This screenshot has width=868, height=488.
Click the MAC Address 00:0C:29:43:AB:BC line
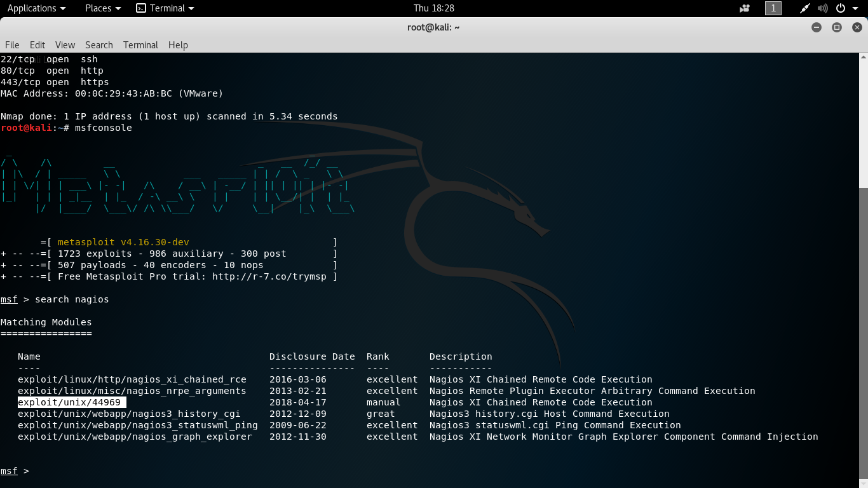click(112, 93)
